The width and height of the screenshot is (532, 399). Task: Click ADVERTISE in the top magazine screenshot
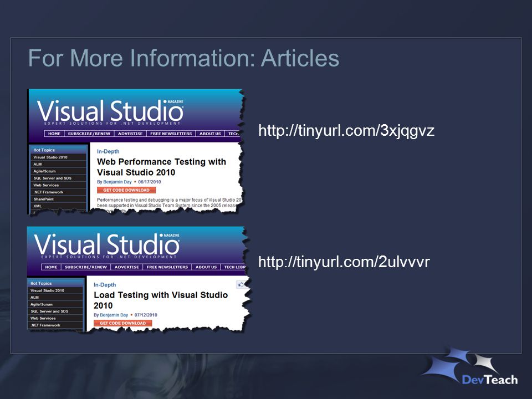130,134
